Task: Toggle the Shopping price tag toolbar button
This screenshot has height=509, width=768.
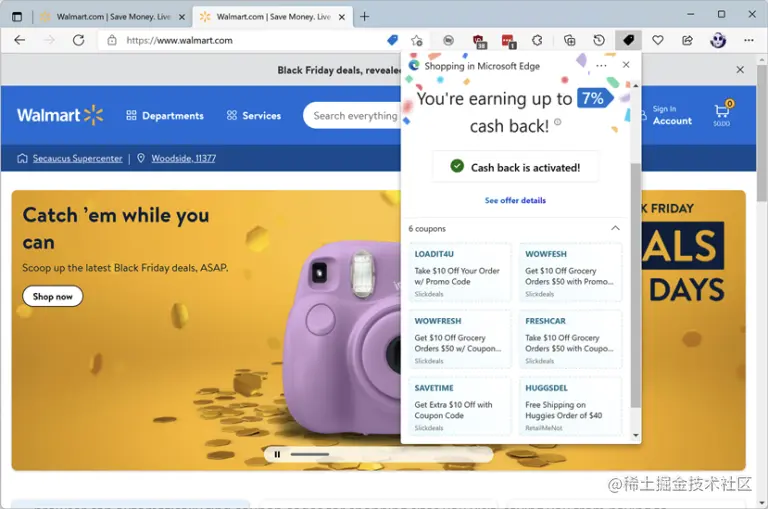Action: pos(628,40)
